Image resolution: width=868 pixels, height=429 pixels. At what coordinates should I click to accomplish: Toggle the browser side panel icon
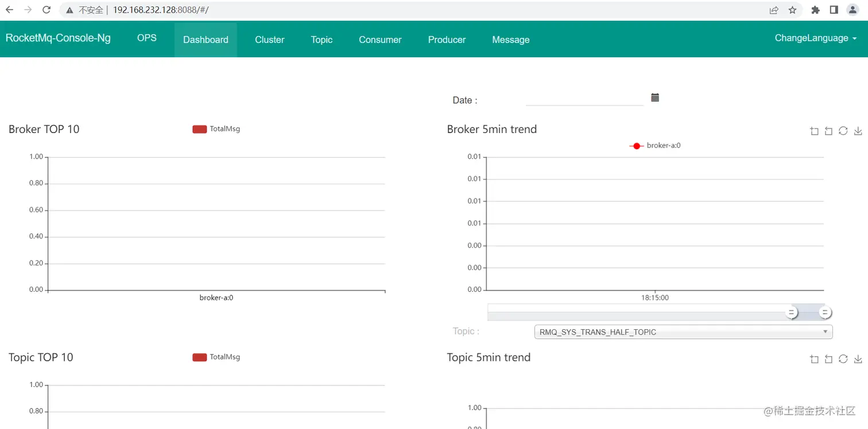coord(834,10)
